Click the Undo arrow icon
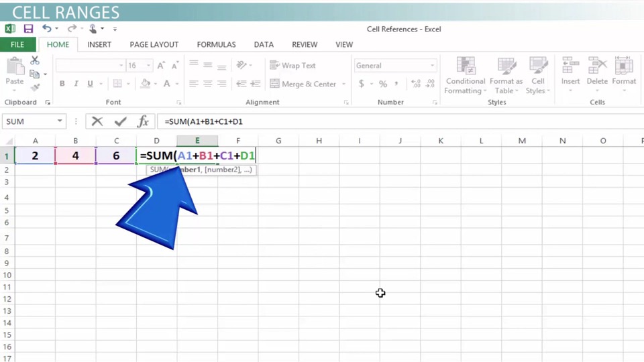This screenshot has height=362, width=644. pyautogui.click(x=46, y=29)
